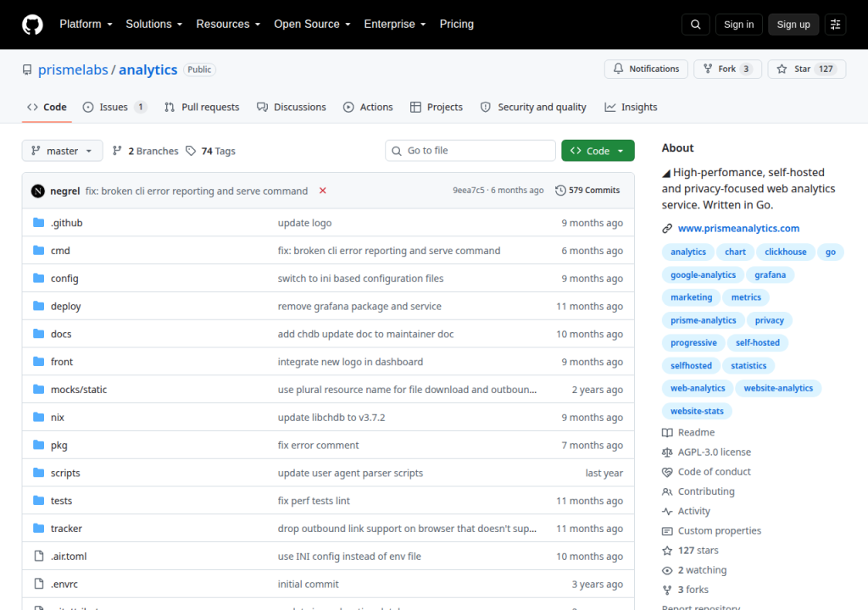The height and width of the screenshot is (610, 868).
Task: Open the scripts folder icon
Action: click(38, 472)
